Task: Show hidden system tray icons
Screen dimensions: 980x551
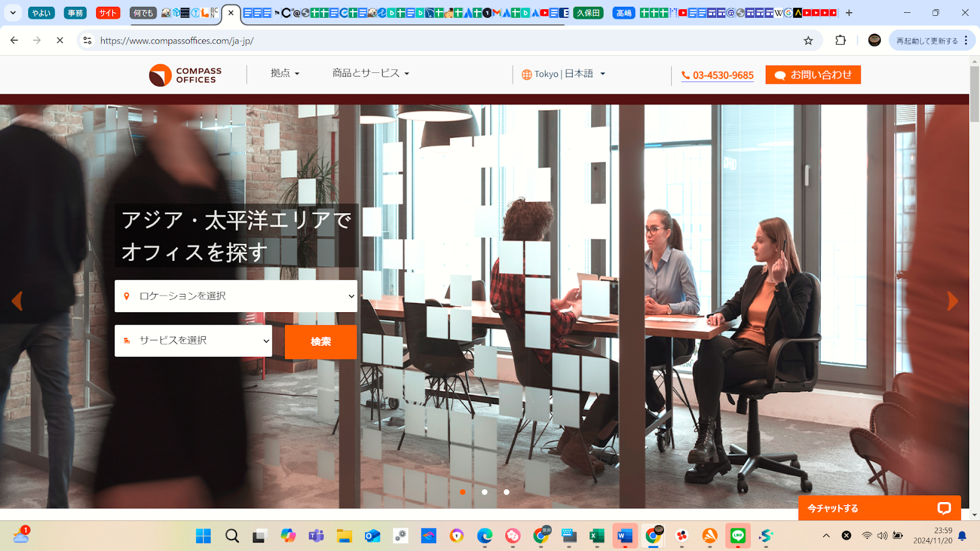Action: (826, 536)
